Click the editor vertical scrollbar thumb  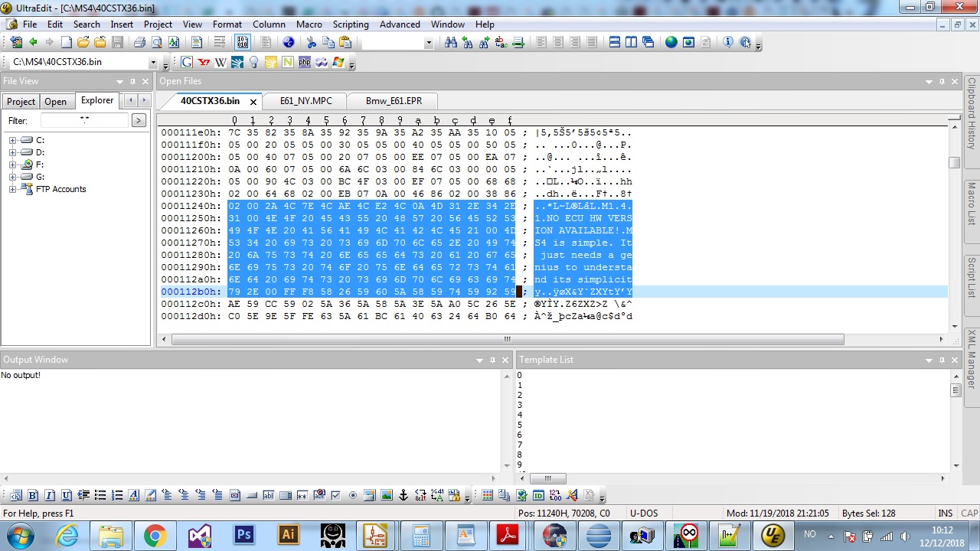click(954, 162)
